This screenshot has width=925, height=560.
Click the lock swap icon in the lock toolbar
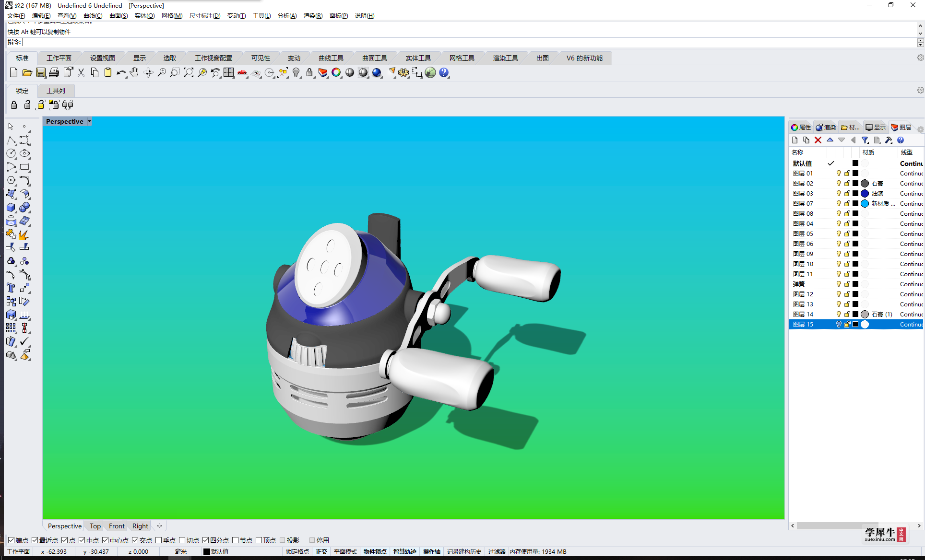tap(68, 105)
